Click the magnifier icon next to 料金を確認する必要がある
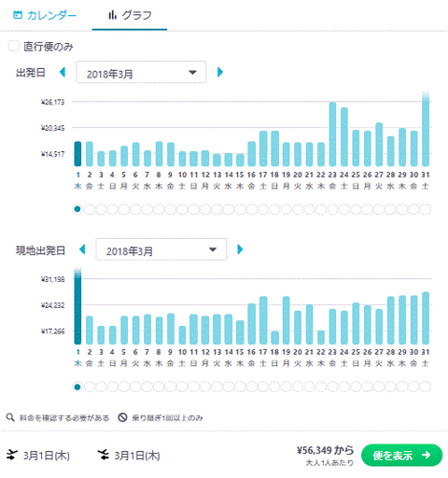 (10, 417)
